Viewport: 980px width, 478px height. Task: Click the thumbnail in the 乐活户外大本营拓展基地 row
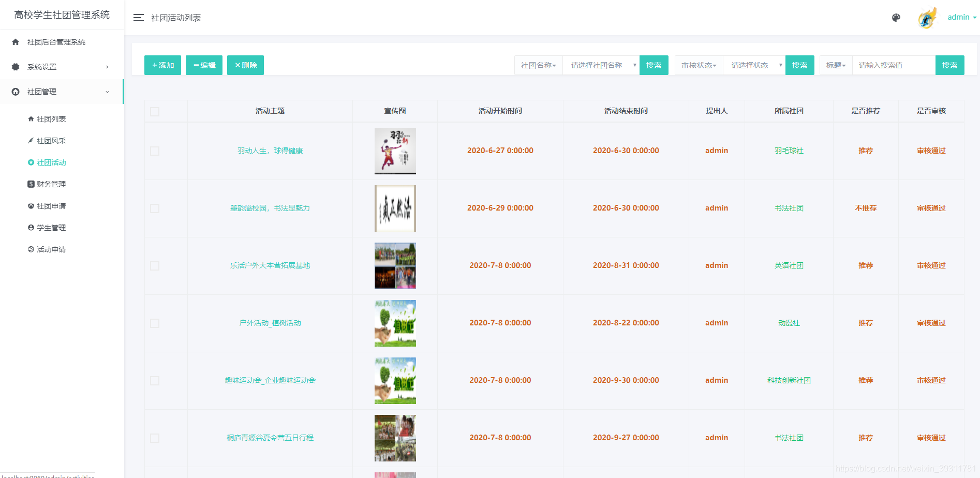point(395,266)
